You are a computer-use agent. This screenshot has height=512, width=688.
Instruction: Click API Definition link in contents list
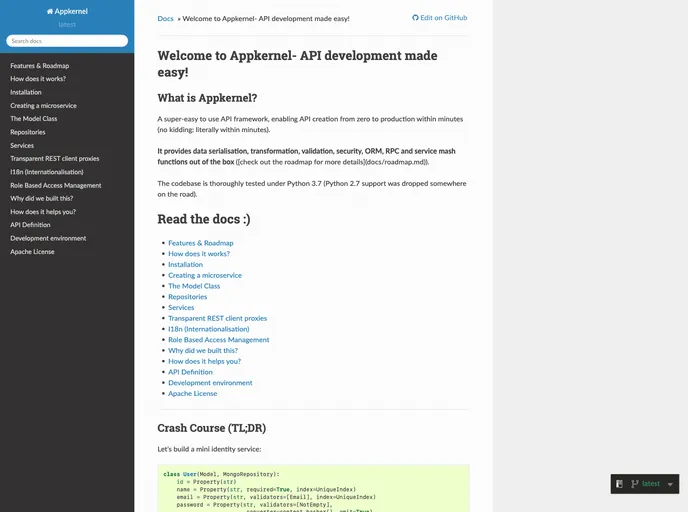coord(192,372)
